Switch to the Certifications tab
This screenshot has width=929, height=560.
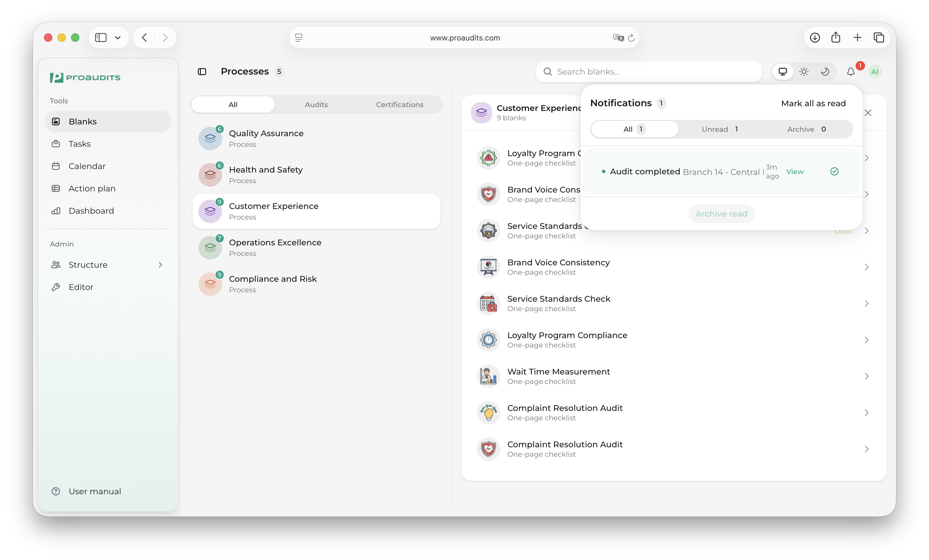(x=400, y=104)
